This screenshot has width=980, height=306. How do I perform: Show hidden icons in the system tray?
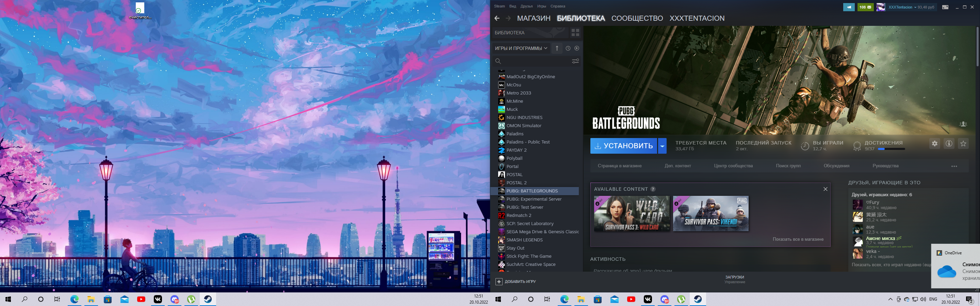click(890, 299)
